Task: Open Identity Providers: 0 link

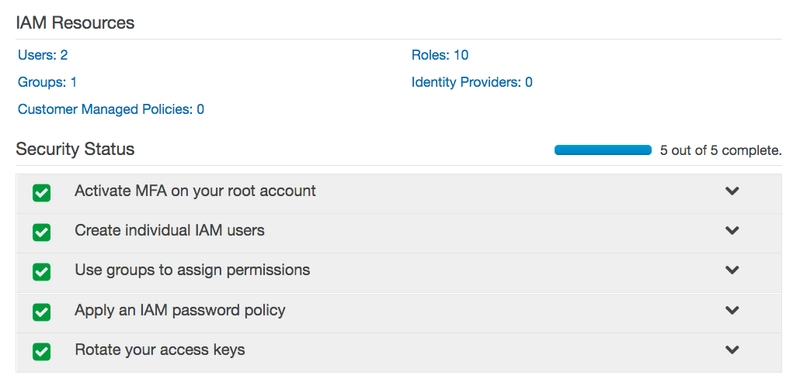Action: tap(472, 82)
